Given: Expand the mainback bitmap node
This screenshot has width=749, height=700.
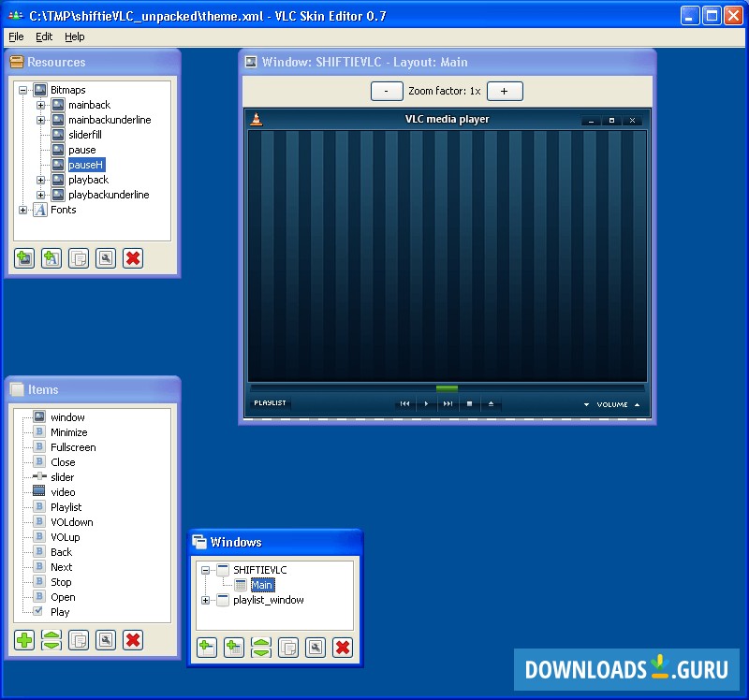Looking at the screenshot, I should (x=41, y=105).
